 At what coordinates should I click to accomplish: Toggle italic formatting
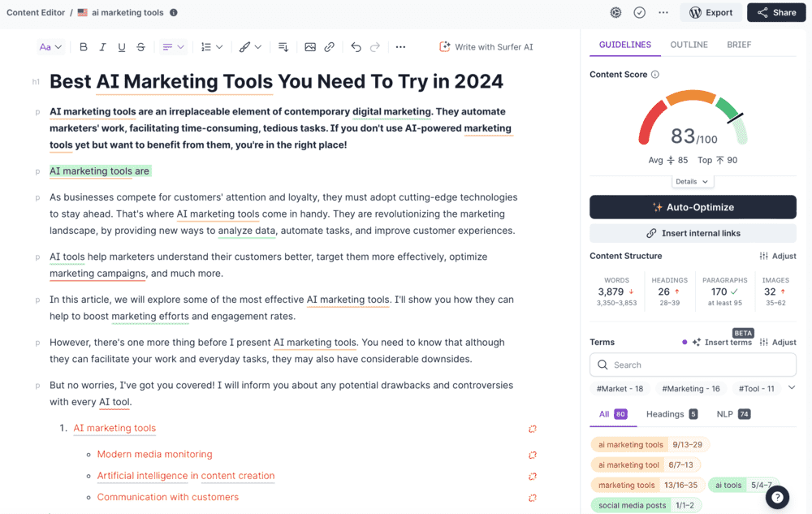[102, 47]
